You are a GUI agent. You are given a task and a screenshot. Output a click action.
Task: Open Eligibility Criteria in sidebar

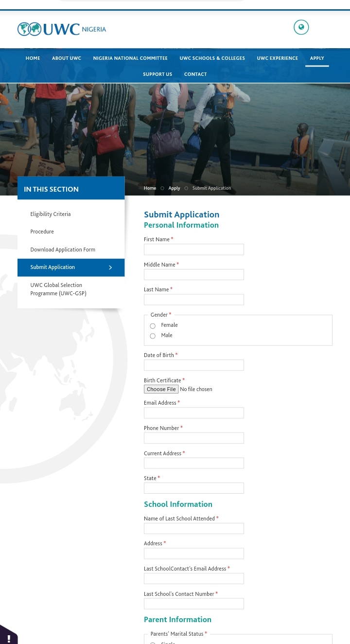[51, 214]
